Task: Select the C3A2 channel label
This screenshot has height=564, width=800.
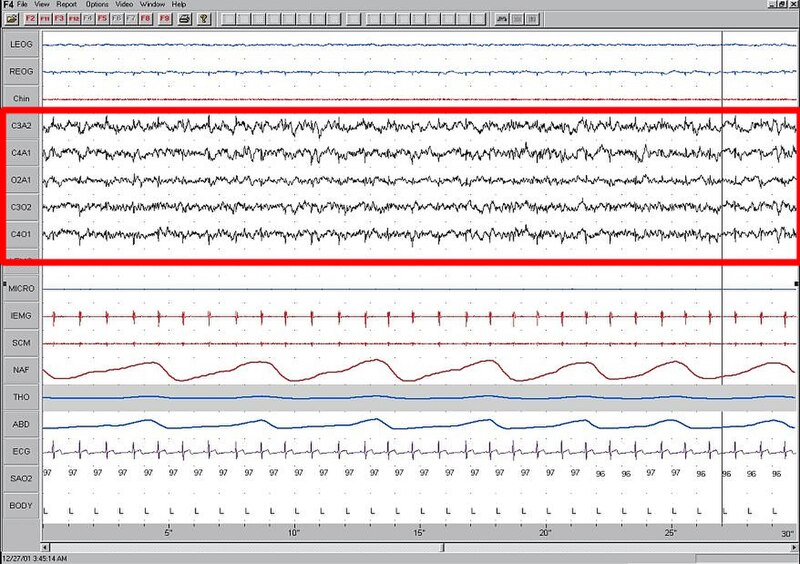Action: point(21,125)
